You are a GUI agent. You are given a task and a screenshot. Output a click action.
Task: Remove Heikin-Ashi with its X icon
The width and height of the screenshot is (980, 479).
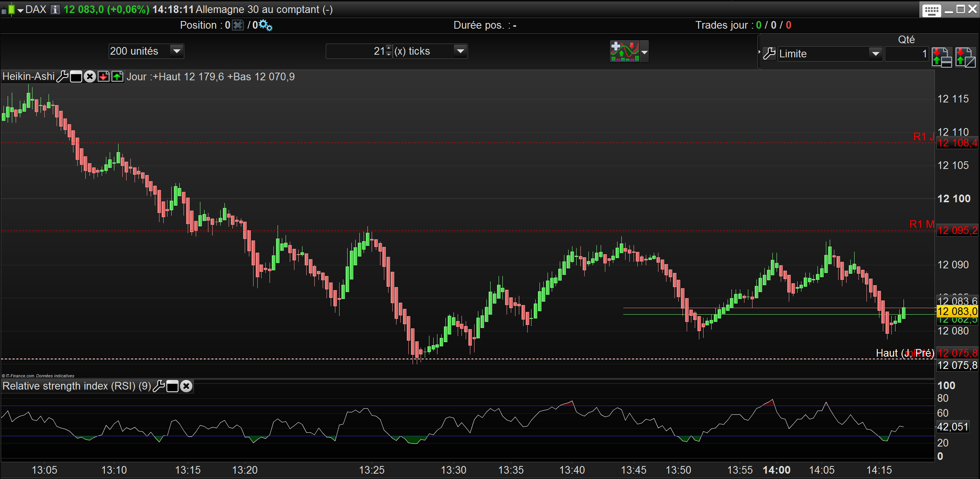90,76
